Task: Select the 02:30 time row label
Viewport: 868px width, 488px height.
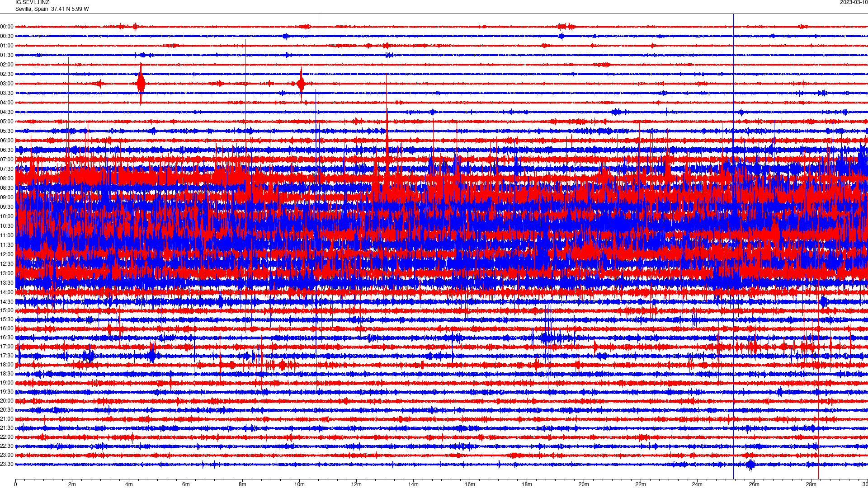Action: tap(7, 74)
